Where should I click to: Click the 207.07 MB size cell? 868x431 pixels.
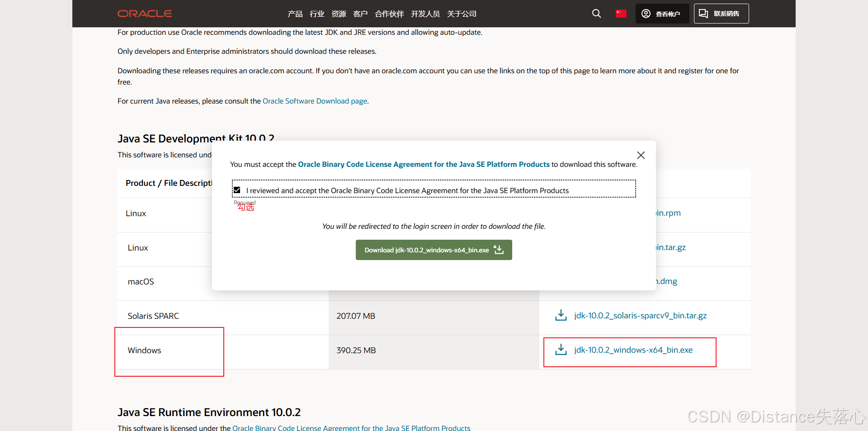[x=356, y=316]
